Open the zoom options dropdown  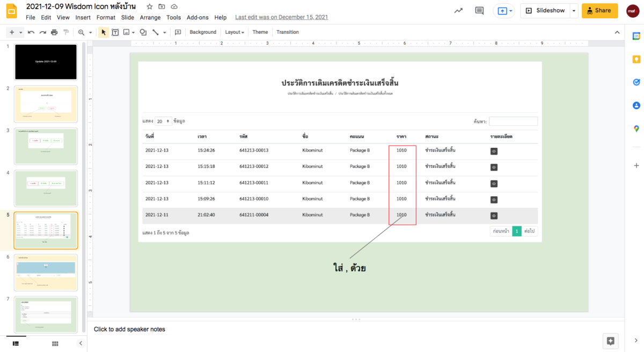[x=91, y=32]
